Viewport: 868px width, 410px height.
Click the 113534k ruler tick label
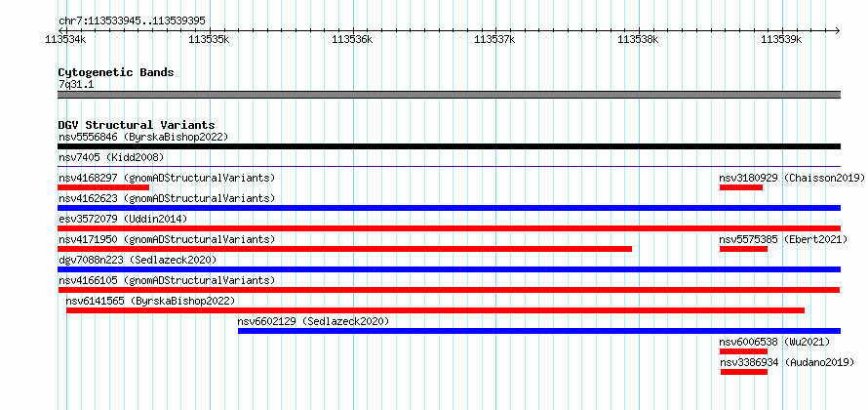pos(66,39)
